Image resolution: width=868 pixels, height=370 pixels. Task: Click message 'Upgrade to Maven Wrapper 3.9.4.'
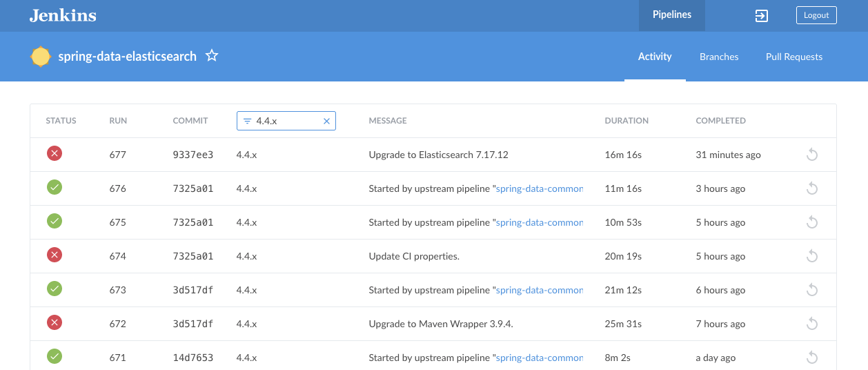point(441,324)
